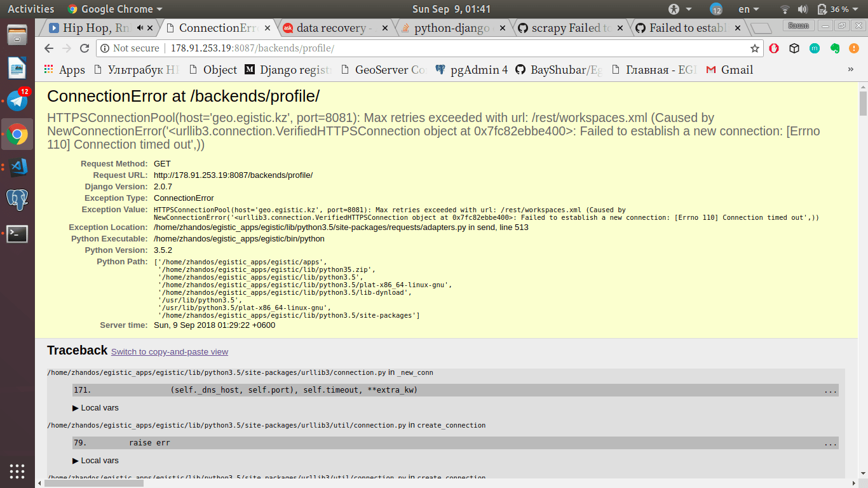
Task: Open the GeoServer bookmark
Action: coord(384,70)
